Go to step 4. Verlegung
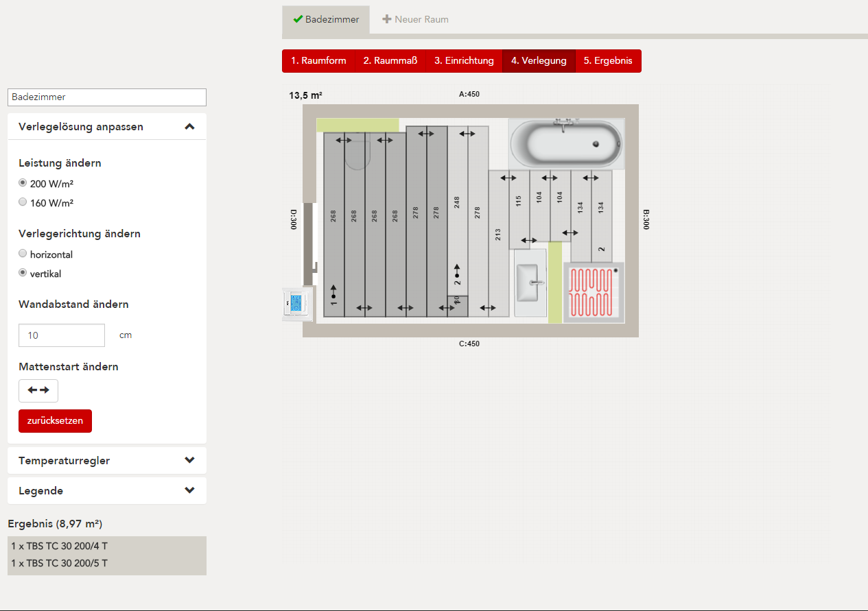Screen dimensions: 868x611 point(539,60)
